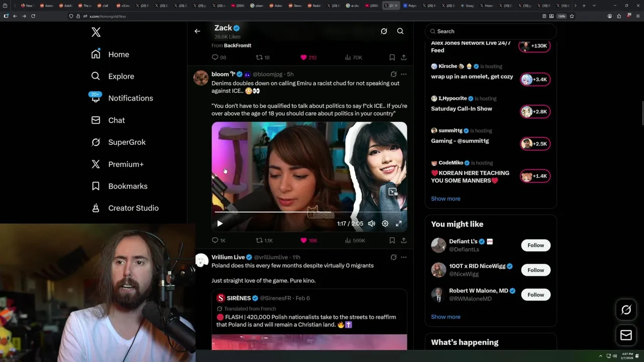The height and width of the screenshot is (362, 644).
Task: Open Bookmarks in sidebar
Action: (x=119, y=186)
